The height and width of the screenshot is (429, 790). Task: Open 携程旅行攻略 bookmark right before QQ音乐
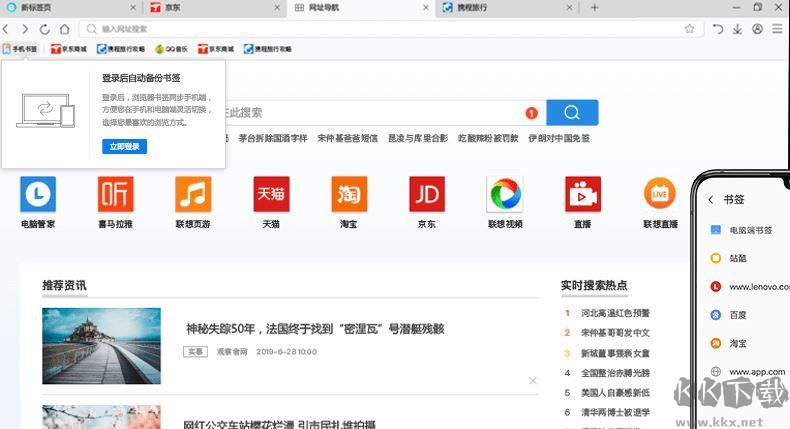pos(121,49)
